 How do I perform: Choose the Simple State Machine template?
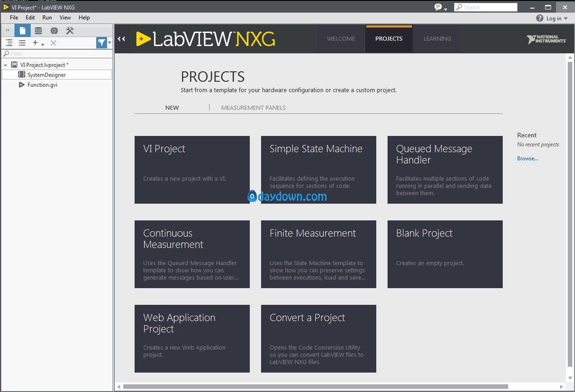(318, 170)
